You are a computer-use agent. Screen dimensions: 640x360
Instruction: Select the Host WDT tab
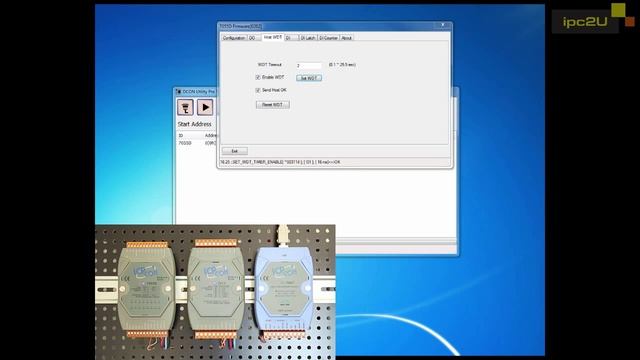[x=272, y=37]
